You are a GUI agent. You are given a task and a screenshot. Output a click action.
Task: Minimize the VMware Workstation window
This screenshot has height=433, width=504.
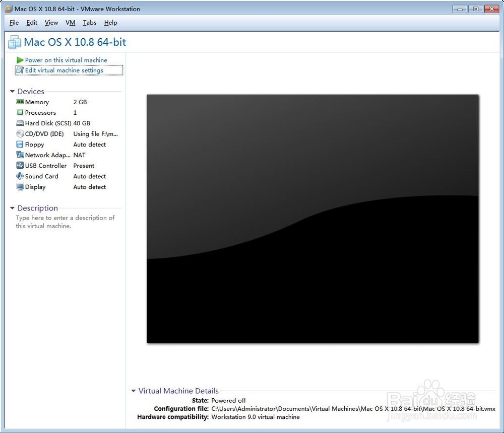tap(460, 9)
